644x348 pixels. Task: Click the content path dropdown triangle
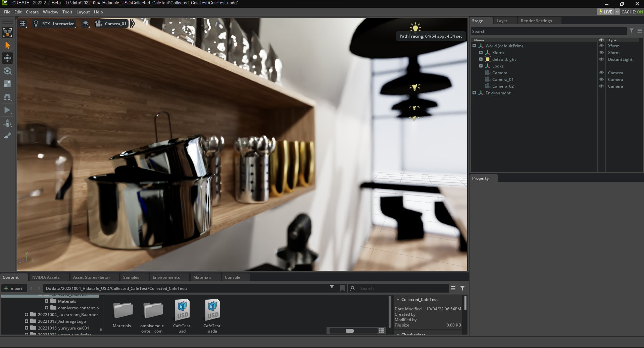[x=332, y=287]
